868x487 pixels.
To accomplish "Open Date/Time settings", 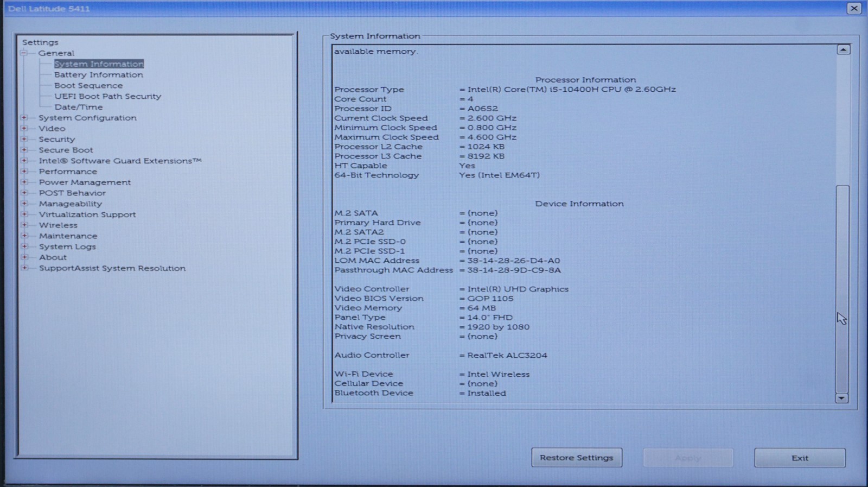I will tap(79, 107).
